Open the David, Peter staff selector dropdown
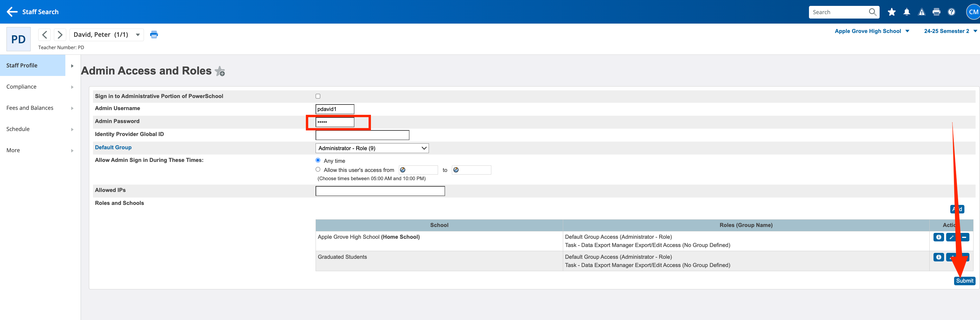Image resolution: width=980 pixels, height=320 pixels. coord(107,35)
